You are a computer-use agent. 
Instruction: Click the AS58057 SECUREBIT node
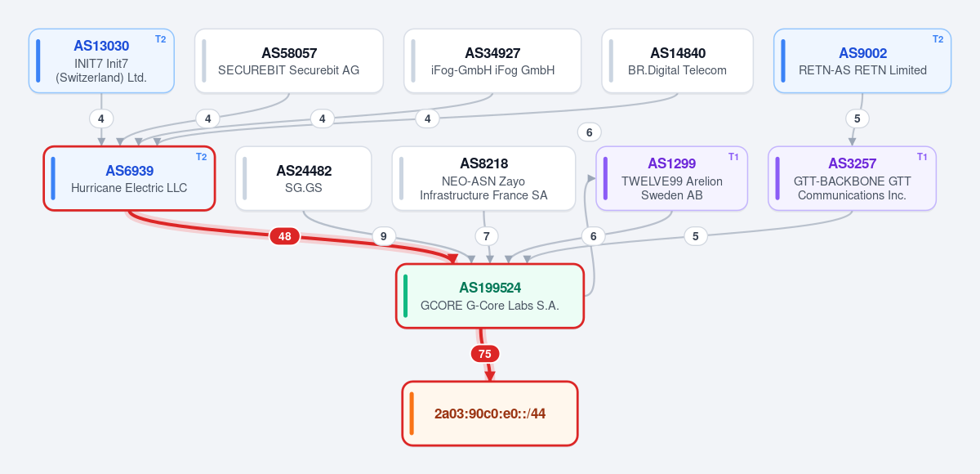point(289,60)
